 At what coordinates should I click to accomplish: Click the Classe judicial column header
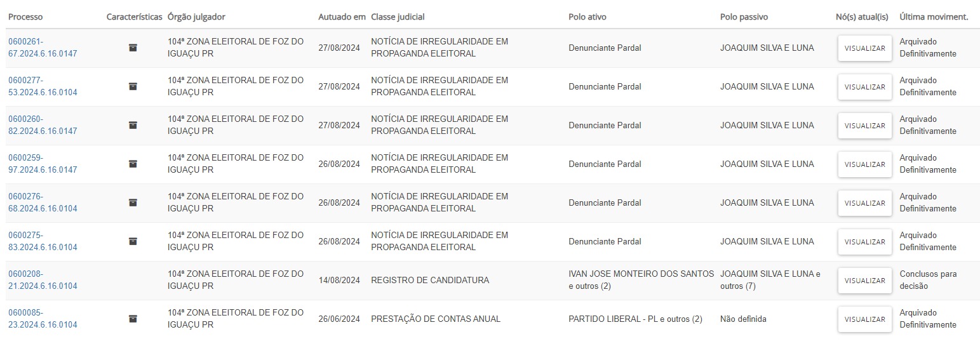click(398, 17)
